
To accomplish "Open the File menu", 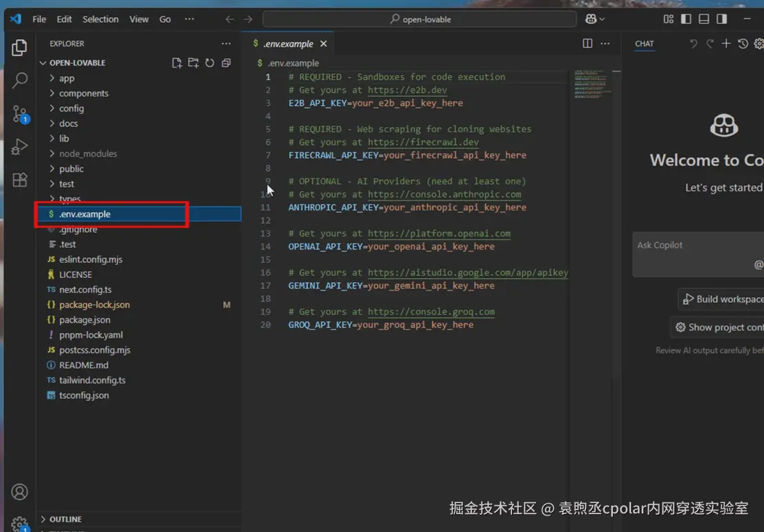I will point(39,19).
